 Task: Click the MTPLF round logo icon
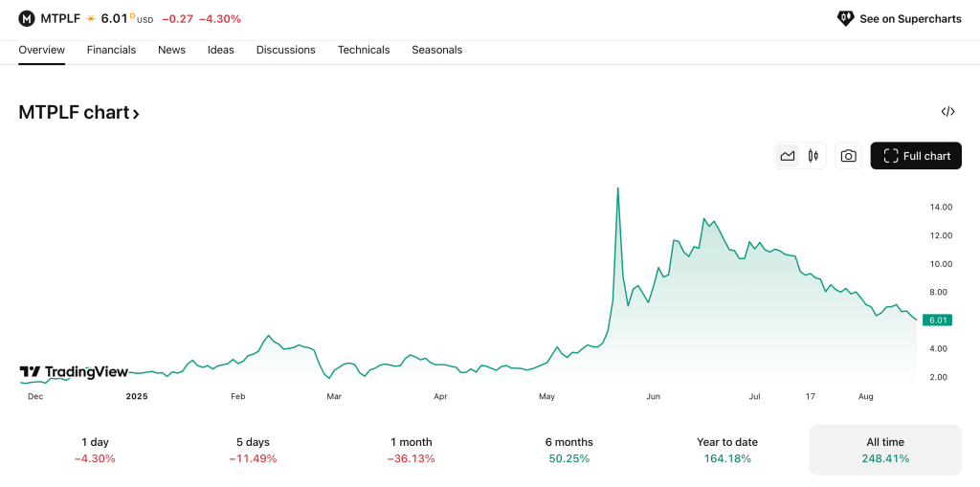[x=27, y=18]
